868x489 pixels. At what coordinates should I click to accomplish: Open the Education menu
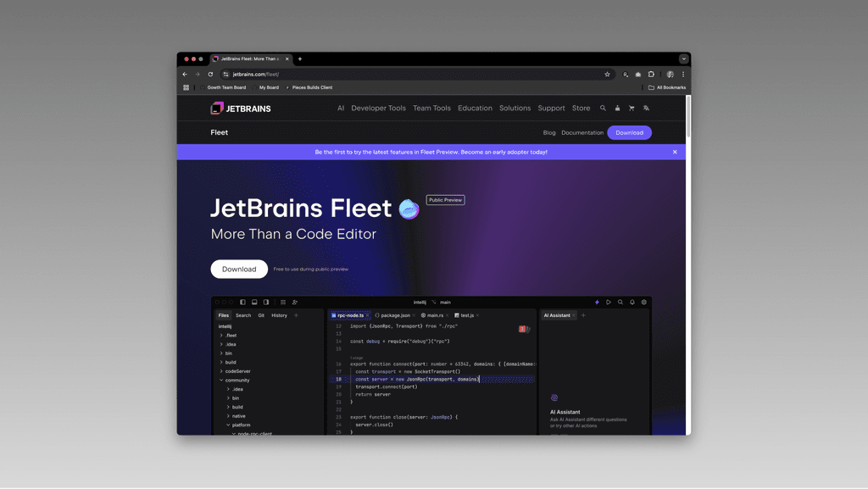tap(475, 108)
